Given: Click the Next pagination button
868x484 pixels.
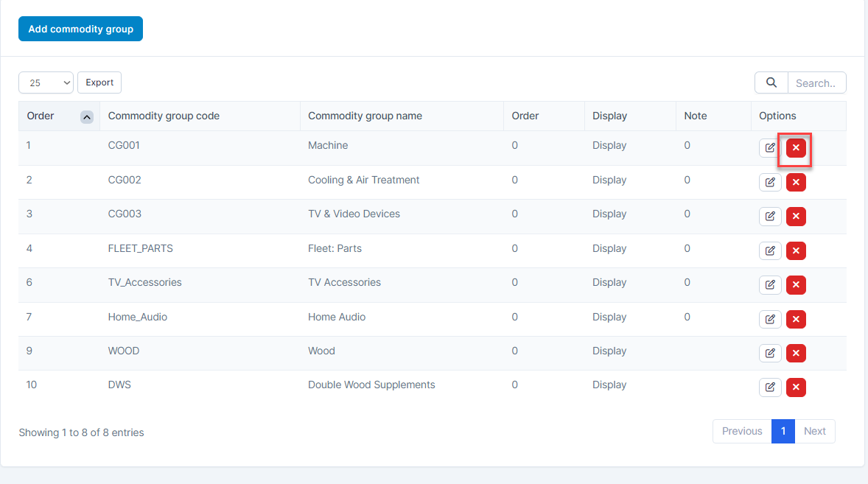Looking at the screenshot, I should pyautogui.click(x=814, y=431).
